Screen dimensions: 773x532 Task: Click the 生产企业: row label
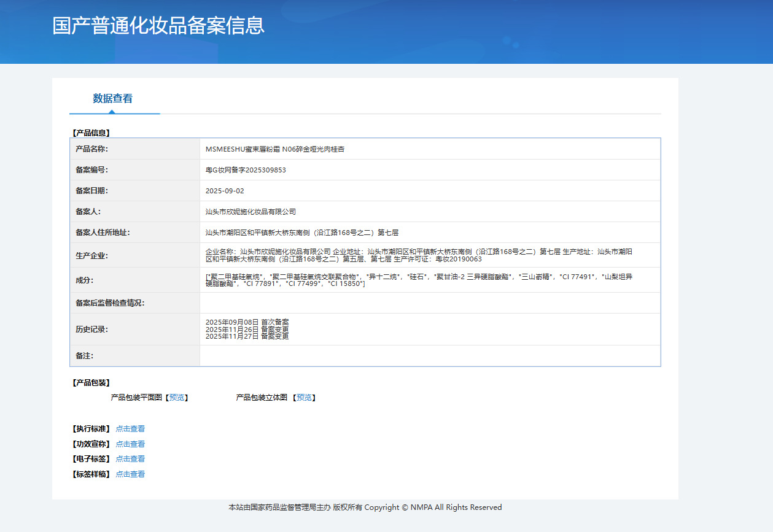point(91,255)
